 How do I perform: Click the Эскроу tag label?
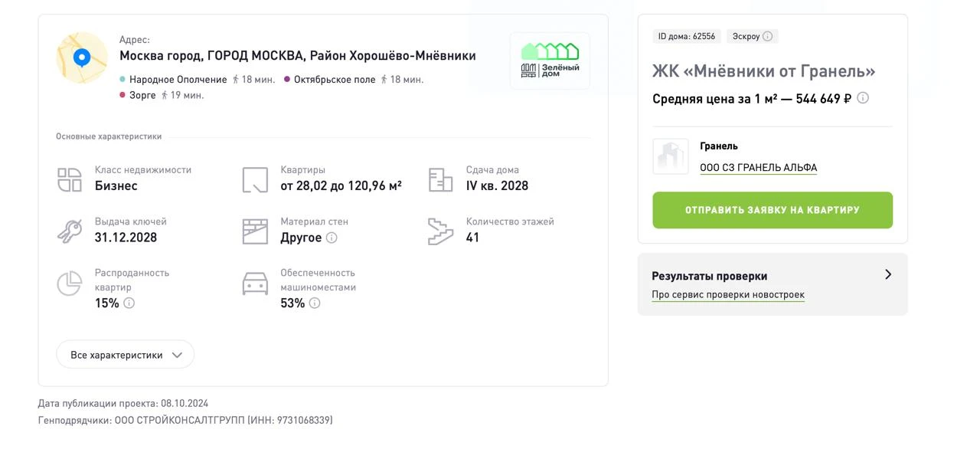coord(746,36)
